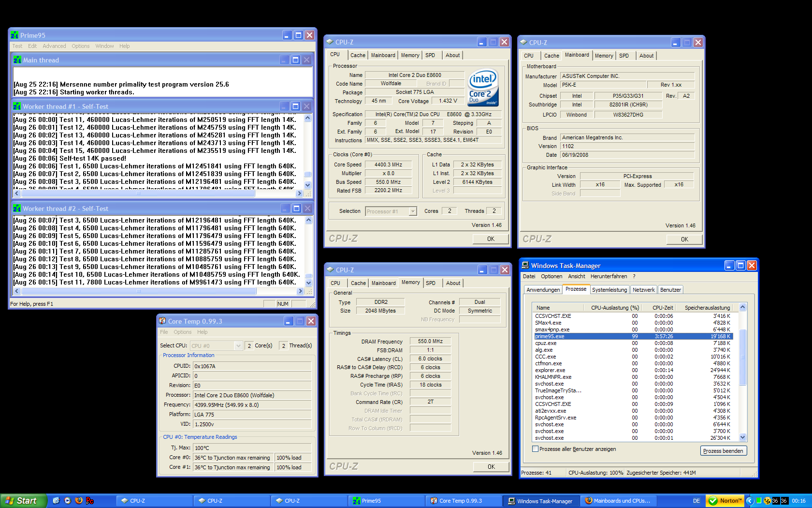Open Cache tab in the CPU-Z Mainboard window

(x=551, y=56)
